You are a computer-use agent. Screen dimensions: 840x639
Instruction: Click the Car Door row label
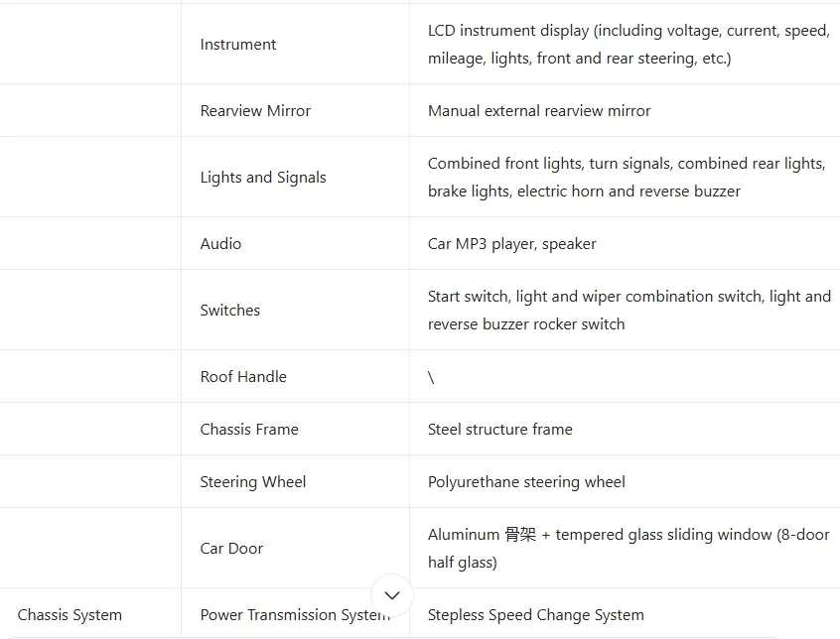pyautogui.click(x=230, y=548)
